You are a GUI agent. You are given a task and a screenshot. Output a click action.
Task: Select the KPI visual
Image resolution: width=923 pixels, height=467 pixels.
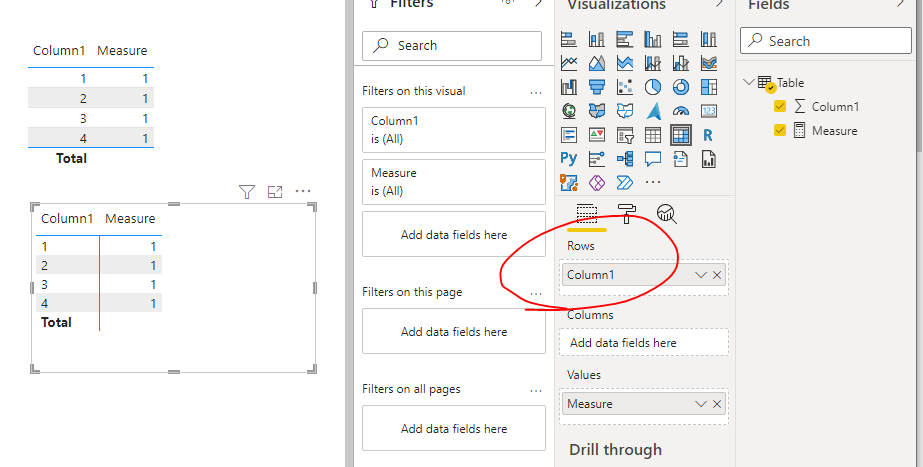point(597,135)
